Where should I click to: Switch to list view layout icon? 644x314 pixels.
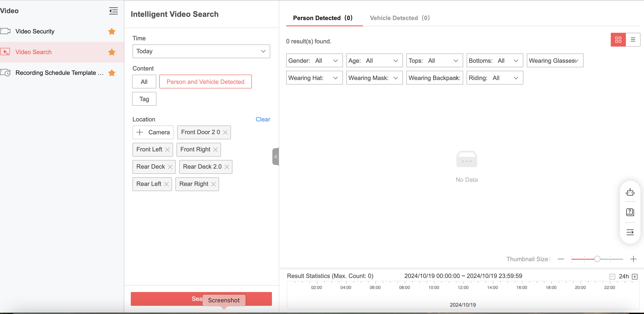633,40
